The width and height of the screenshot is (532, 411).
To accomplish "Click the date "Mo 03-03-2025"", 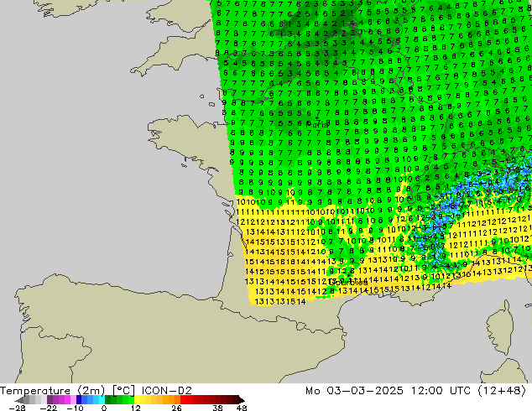I will click(x=354, y=390).
